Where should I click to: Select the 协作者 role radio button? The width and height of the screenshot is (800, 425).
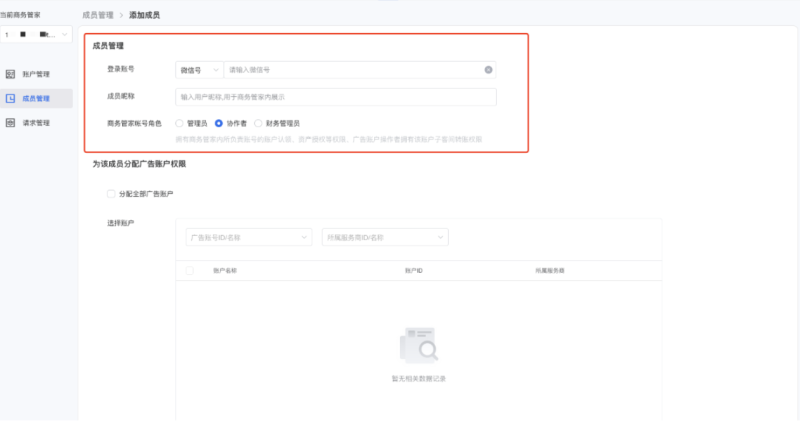coord(218,123)
